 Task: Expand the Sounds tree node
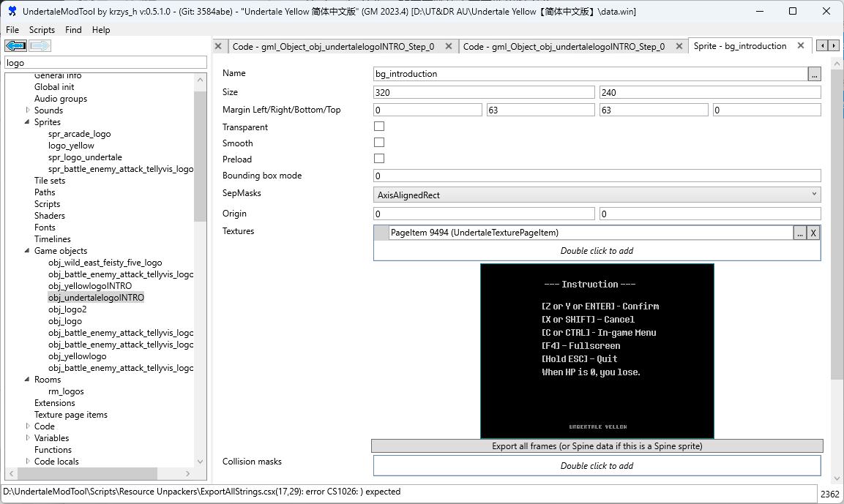[x=28, y=110]
